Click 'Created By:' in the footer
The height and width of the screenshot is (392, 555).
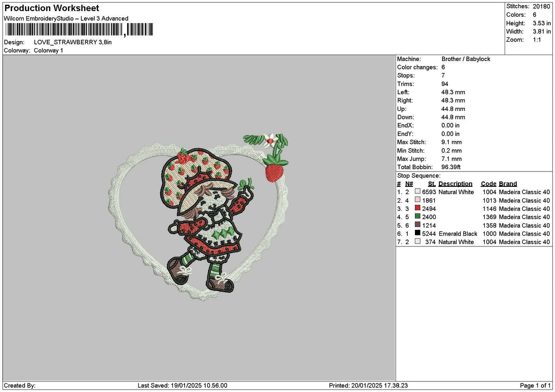19,386
